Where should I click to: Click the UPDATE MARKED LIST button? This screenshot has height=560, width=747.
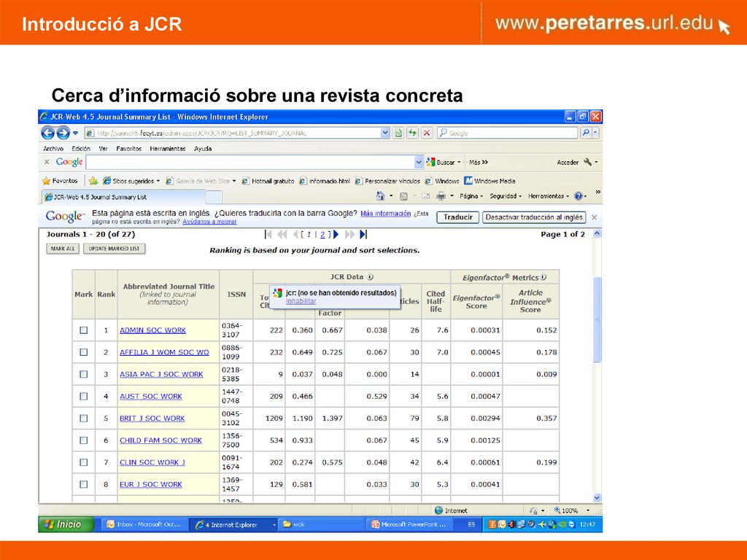point(115,249)
